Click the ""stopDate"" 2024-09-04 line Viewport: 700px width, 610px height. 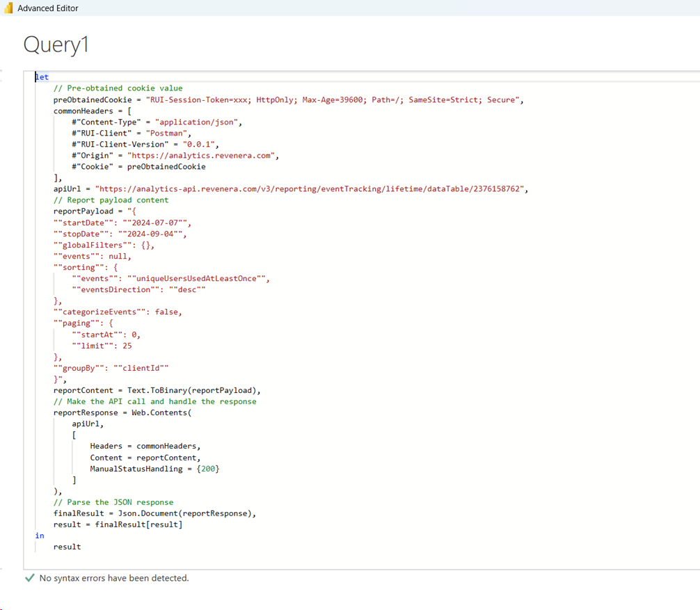pyautogui.click(x=120, y=234)
